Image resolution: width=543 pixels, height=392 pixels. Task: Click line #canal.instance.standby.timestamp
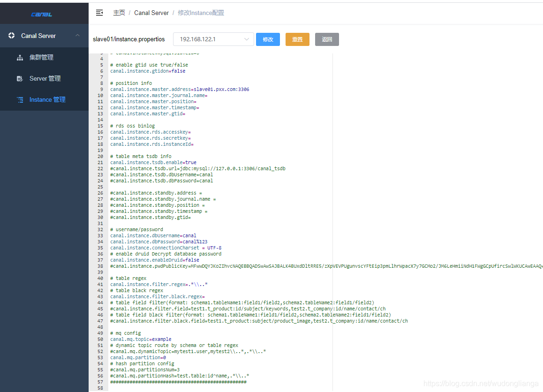point(159,211)
